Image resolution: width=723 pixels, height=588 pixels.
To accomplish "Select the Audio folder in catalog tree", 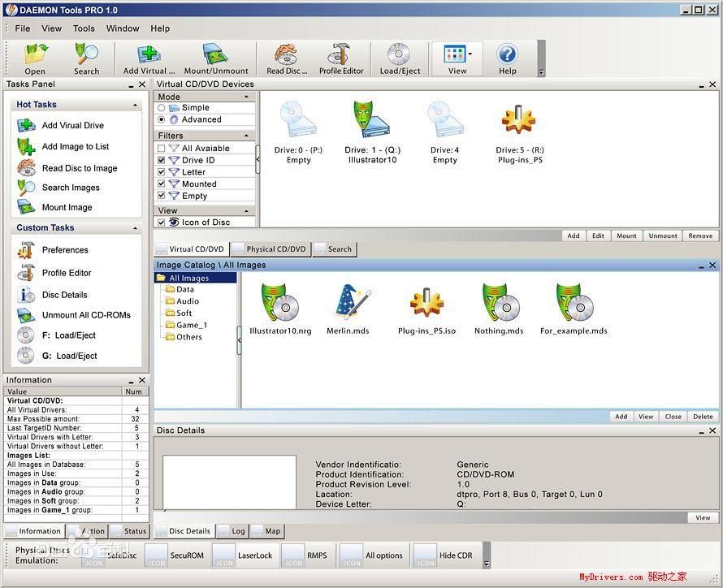I will pyautogui.click(x=188, y=301).
